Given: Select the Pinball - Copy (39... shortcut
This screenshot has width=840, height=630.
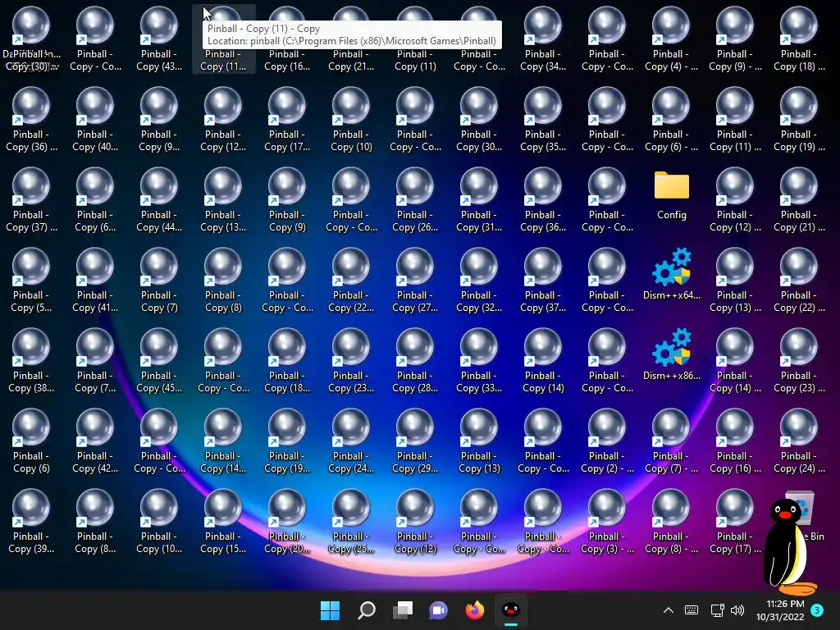Looking at the screenshot, I should click(x=31, y=522).
